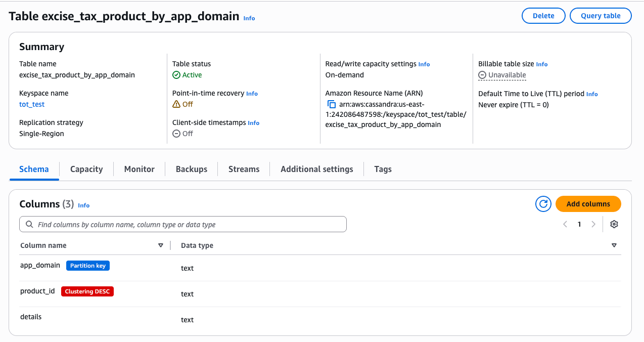Viewport: 644px width, 342px height.
Task: Copy the ARN using the copy icon
Action: pyautogui.click(x=332, y=104)
